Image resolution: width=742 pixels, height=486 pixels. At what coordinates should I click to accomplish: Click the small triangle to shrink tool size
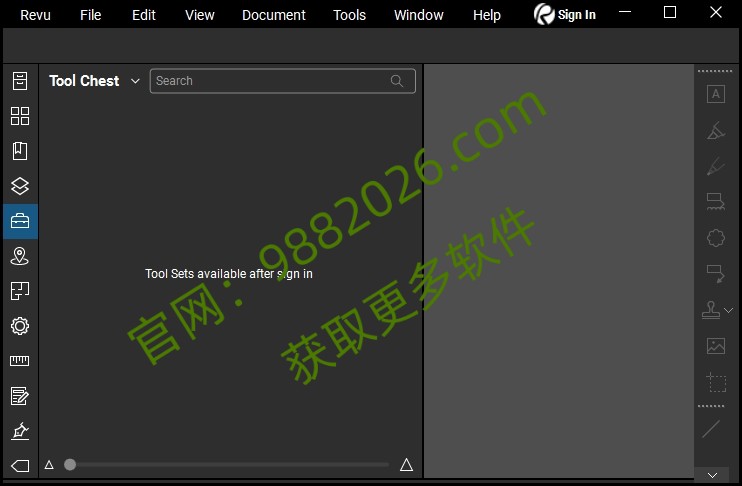49,465
